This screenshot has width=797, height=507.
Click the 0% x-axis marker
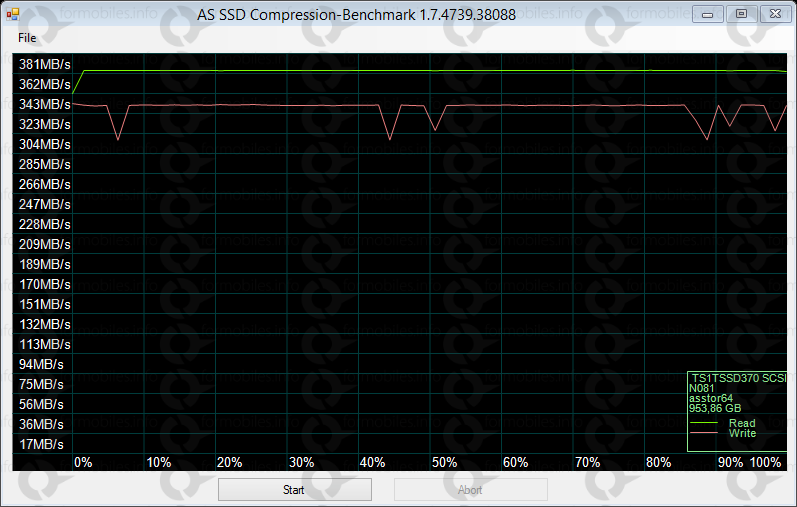(x=83, y=462)
